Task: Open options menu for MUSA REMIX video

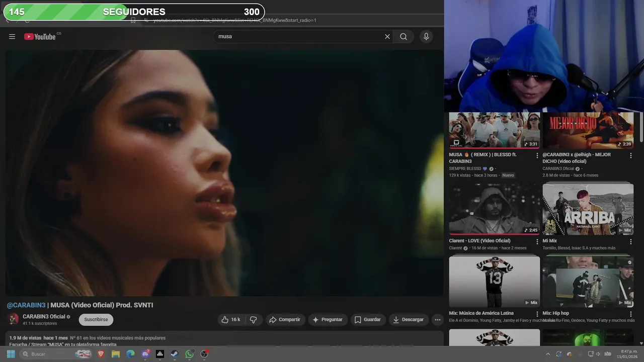Action: [x=537, y=155]
